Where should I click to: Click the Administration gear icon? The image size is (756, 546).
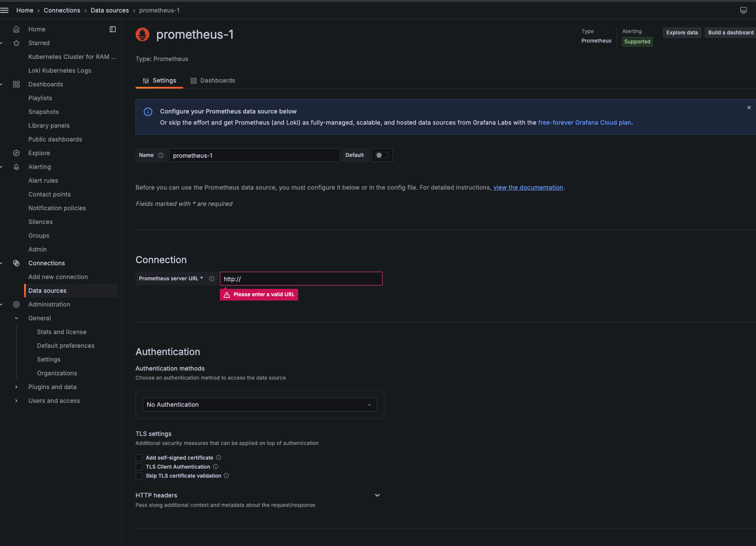click(x=16, y=304)
